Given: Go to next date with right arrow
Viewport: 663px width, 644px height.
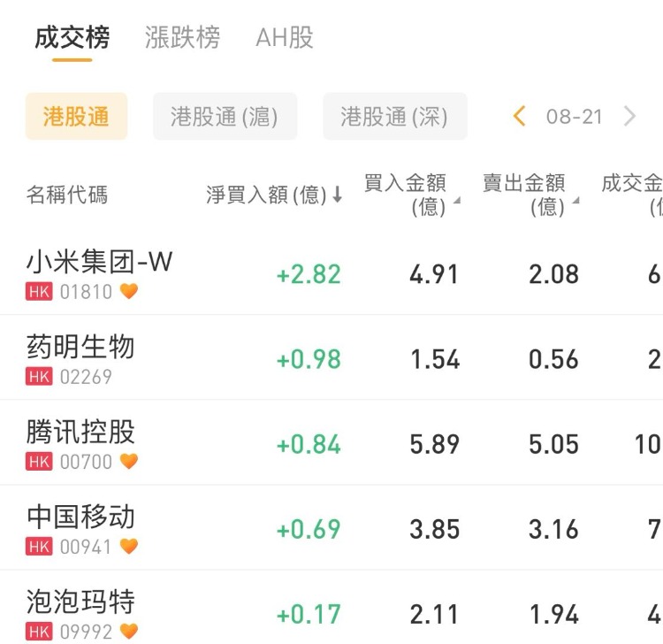Looking at the screenshot, I should (x=629, y=117).
